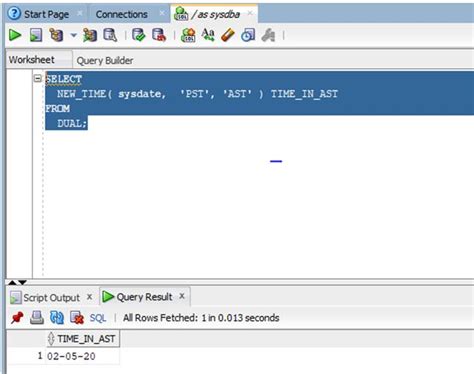Select the / as sysdba editor tab

tap(215, 14)
